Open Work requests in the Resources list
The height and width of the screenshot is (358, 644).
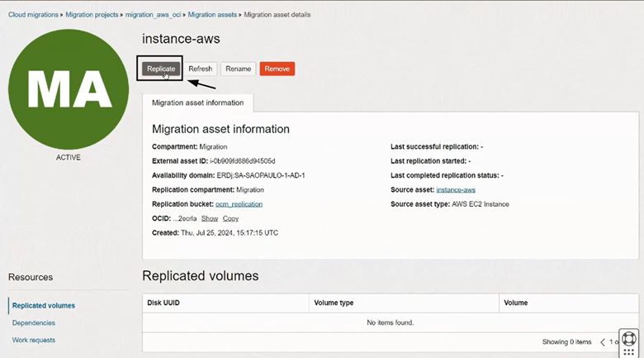34,340
